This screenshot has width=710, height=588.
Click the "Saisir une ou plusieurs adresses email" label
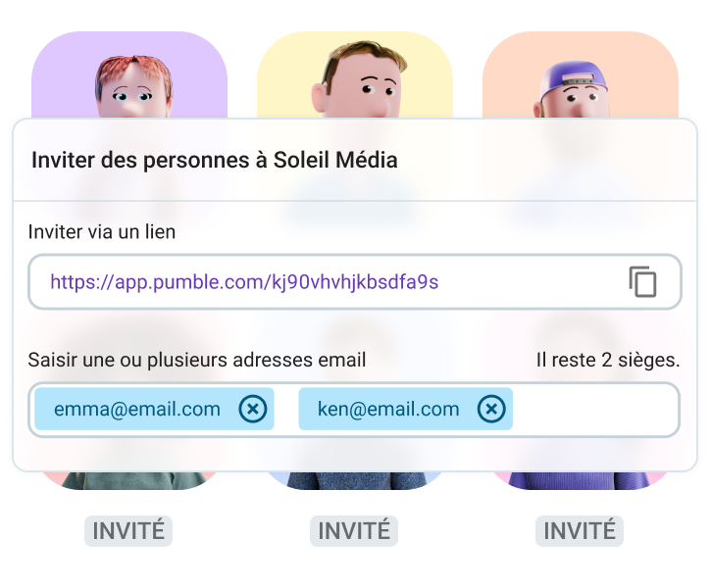click(197, 360)
